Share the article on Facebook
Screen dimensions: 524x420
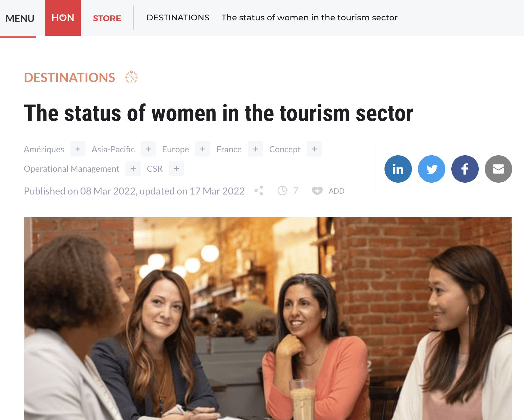tap(465, 169)
